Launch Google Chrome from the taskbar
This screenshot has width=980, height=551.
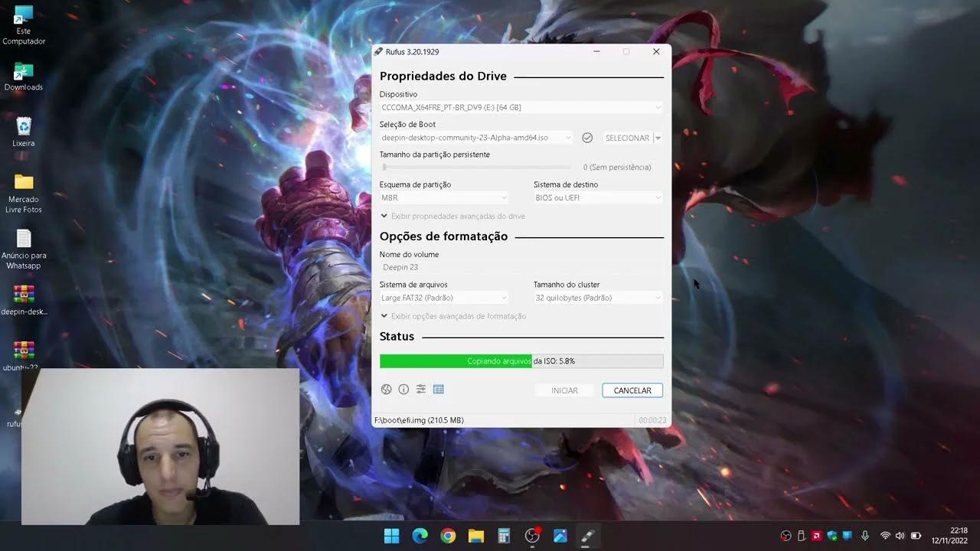point(448,536)
